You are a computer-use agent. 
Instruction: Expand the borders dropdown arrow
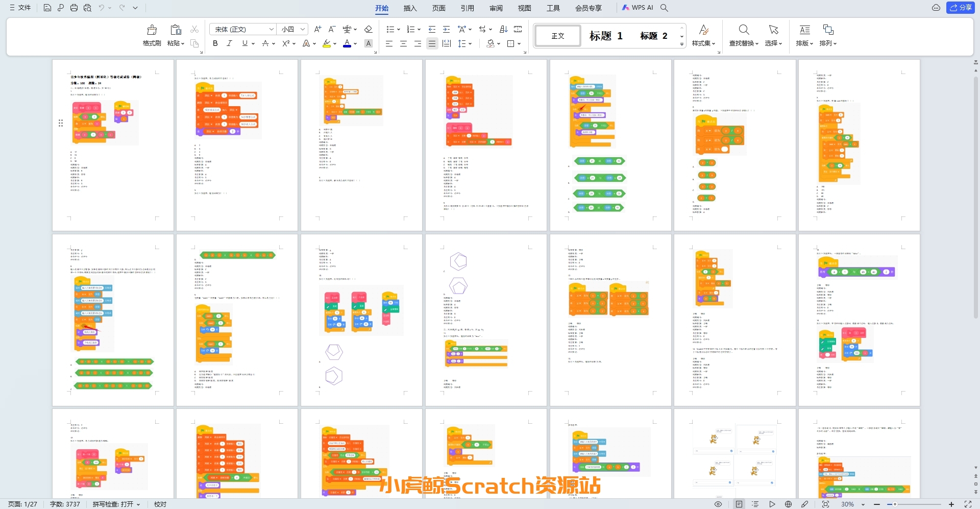tap(519, 44)
